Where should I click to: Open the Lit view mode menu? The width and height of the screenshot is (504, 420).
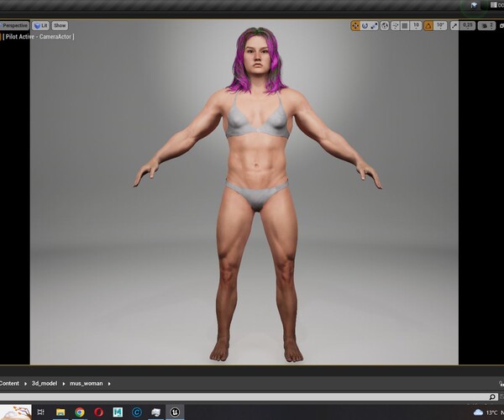(41, 25)
